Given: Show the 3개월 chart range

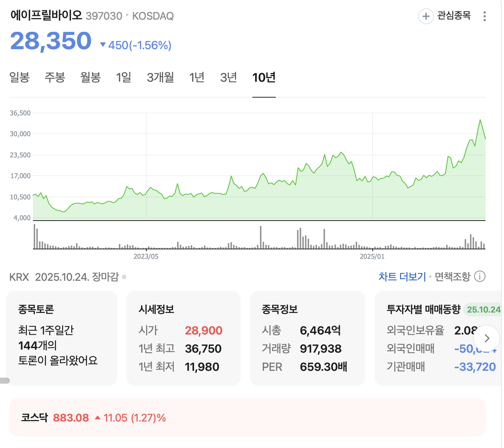Looking at the screenshot, I should (160, 78).
